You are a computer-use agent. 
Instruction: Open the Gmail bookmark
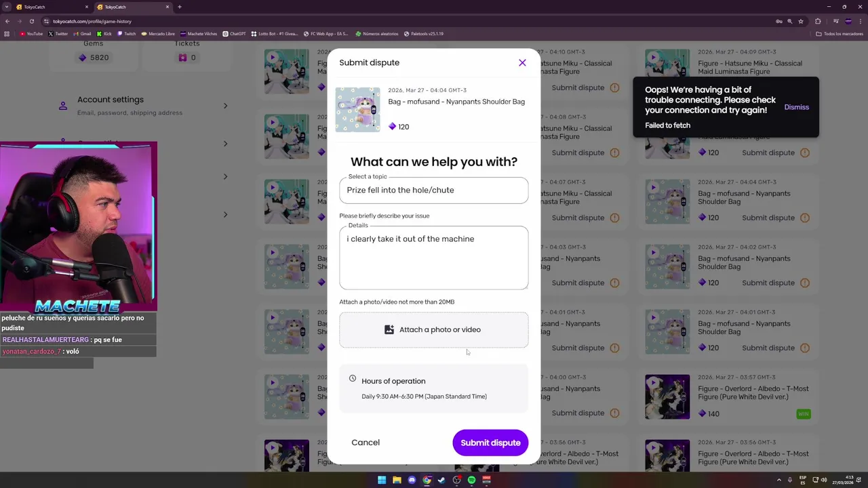(x=83, y=33)
